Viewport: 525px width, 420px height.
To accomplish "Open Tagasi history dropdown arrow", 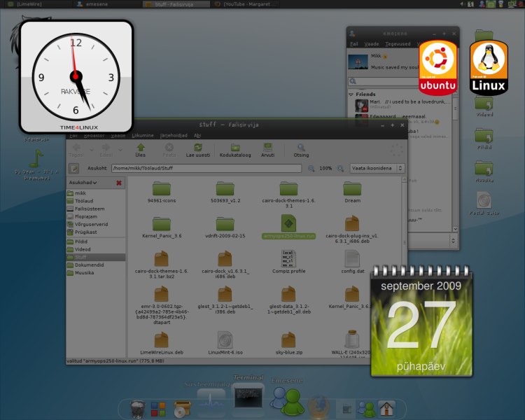I will [x=92, y=150].
